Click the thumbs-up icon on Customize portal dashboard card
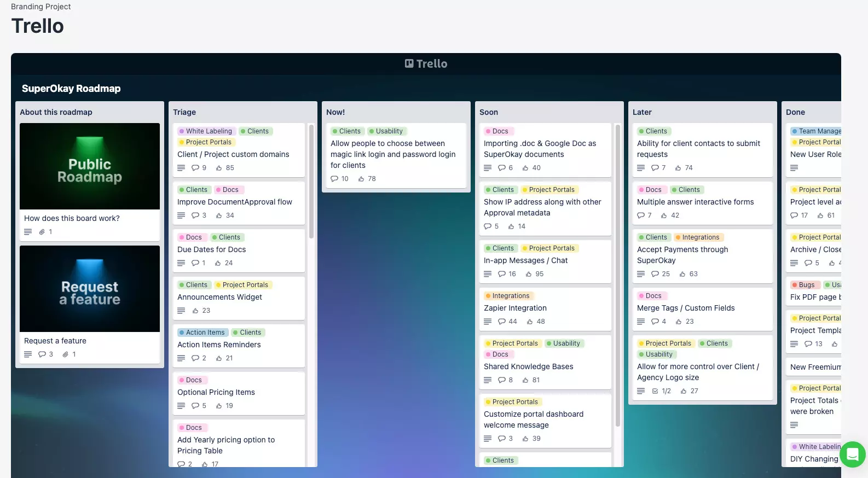This screenshot has width=868, height=478. pos(525,439)
